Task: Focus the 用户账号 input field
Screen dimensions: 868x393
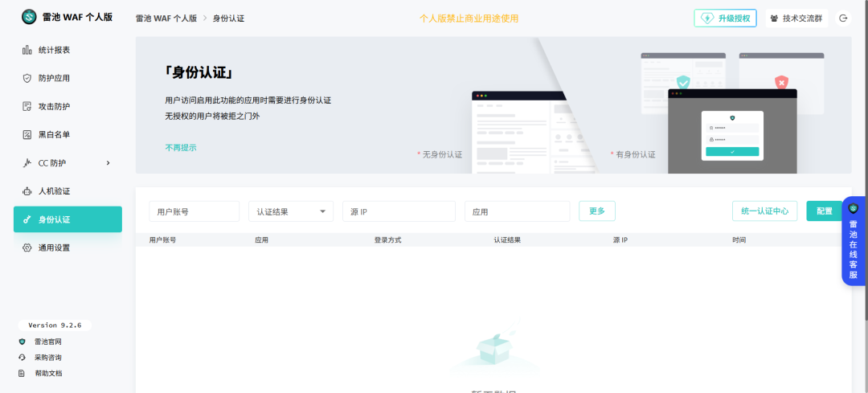Action: click(194, 211)
